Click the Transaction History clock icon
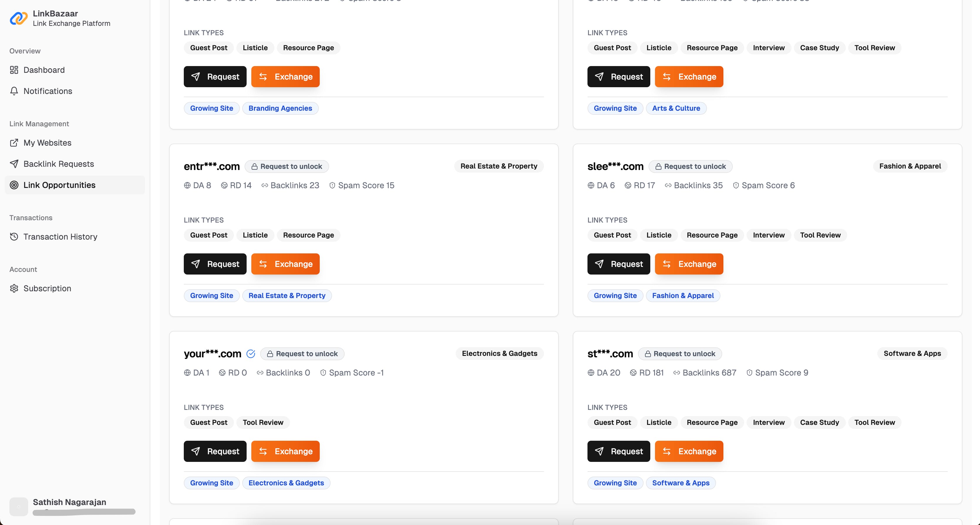This screenshot has height=525, width=980. 14,237
